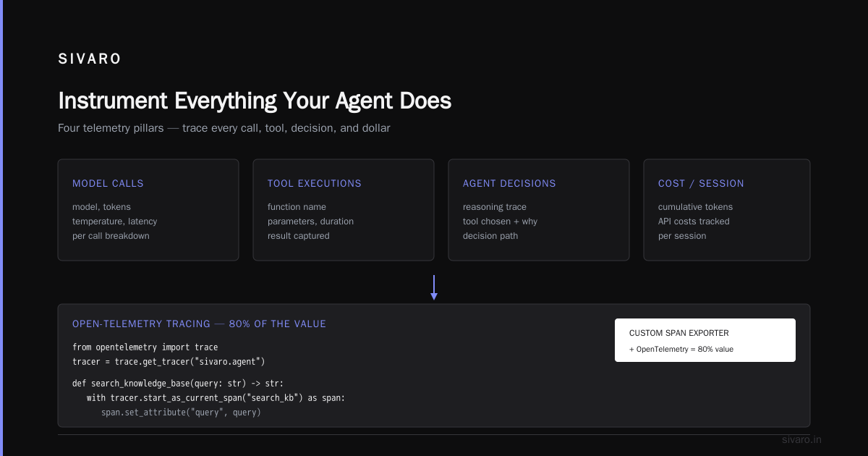
Task: Click the "temperature, latency" line
Action: click(x=114, y=221)
